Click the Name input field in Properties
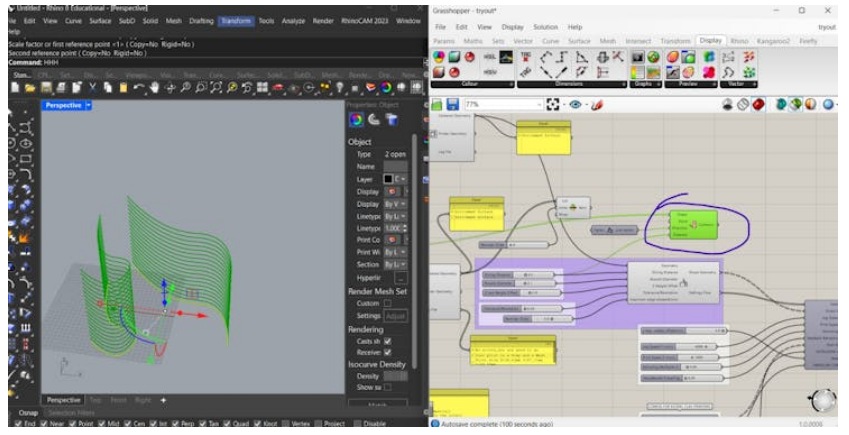This screenshot has height=435, width=849. pos(394,167)
